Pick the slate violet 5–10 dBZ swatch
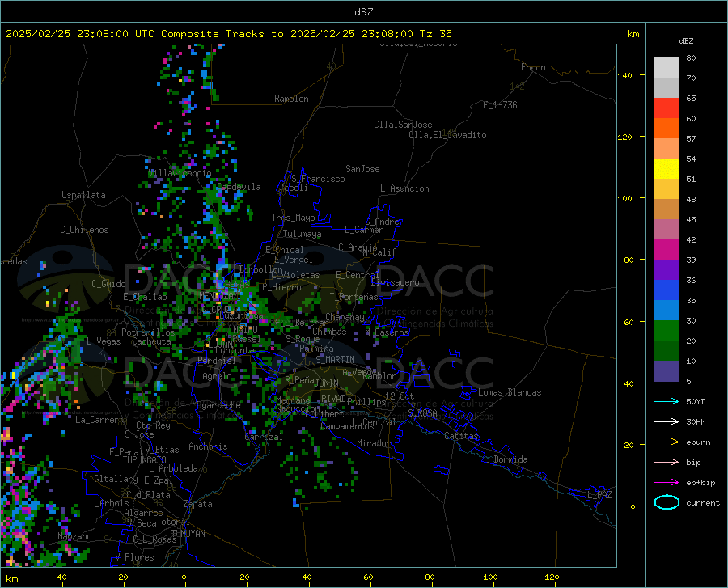Screen dimensions: 728x588 (667, 371)
